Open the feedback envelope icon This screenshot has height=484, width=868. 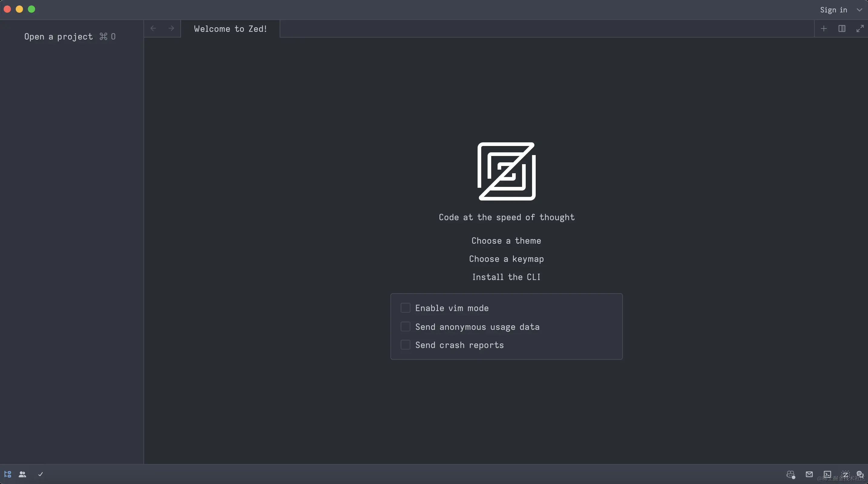click(x=809, y=474)
